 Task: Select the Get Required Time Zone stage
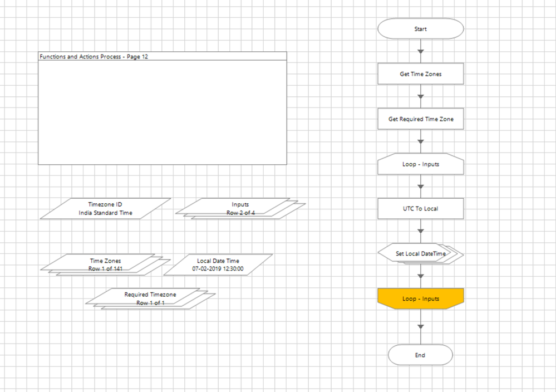421,119
